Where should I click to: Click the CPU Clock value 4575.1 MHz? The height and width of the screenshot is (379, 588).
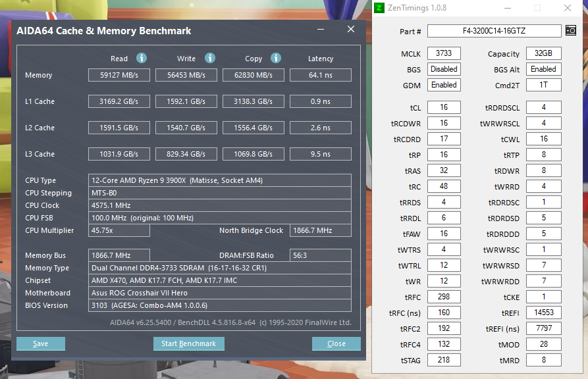220,205
